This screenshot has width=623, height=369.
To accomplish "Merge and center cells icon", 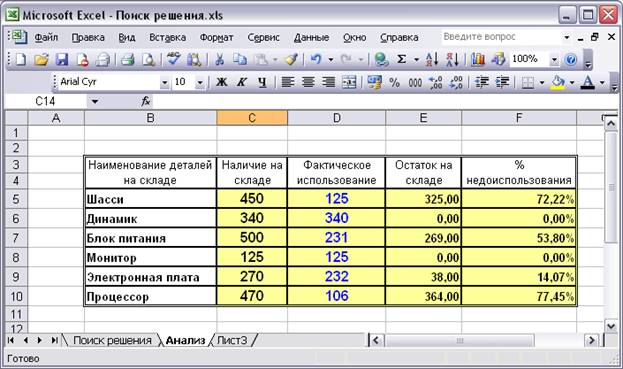I will 349,82.
